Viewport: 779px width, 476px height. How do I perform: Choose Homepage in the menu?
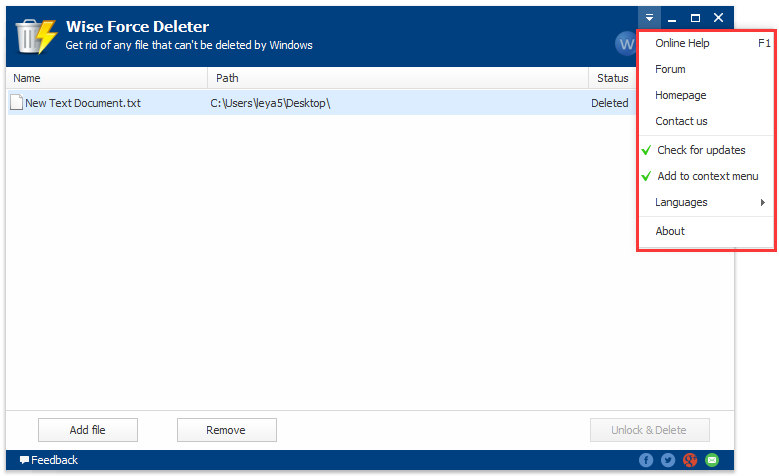click(706, 95)
